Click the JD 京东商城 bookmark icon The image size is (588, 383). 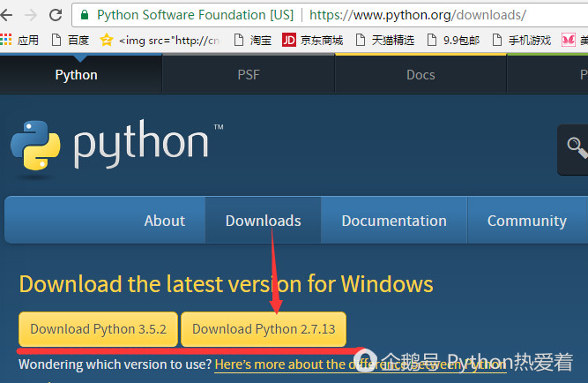coord(289,40)
